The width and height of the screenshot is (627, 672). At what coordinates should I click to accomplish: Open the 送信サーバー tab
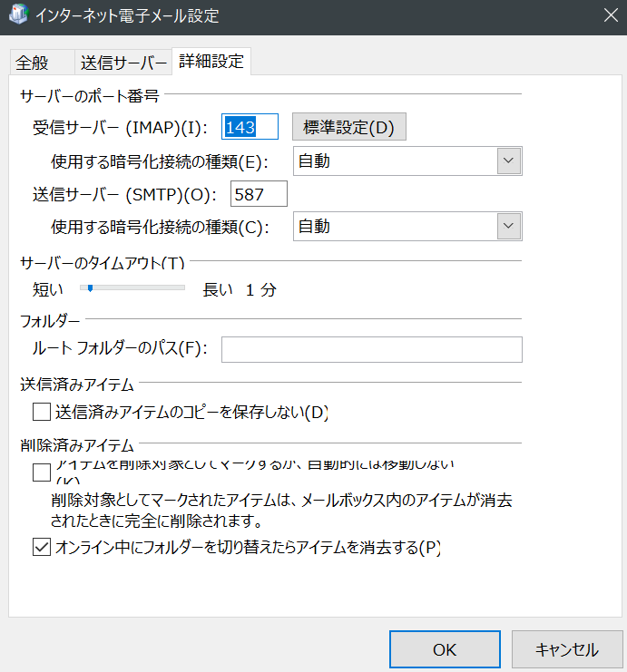point(123,63)
